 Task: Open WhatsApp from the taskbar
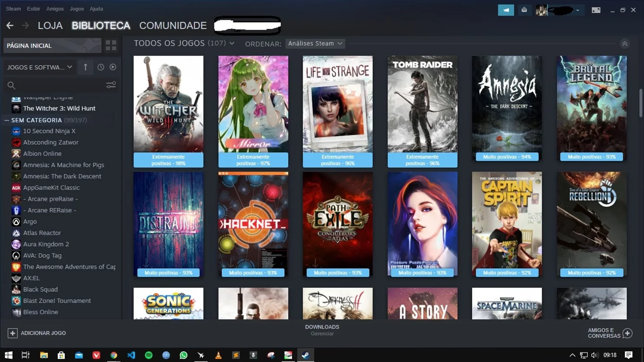pos(183,355)
